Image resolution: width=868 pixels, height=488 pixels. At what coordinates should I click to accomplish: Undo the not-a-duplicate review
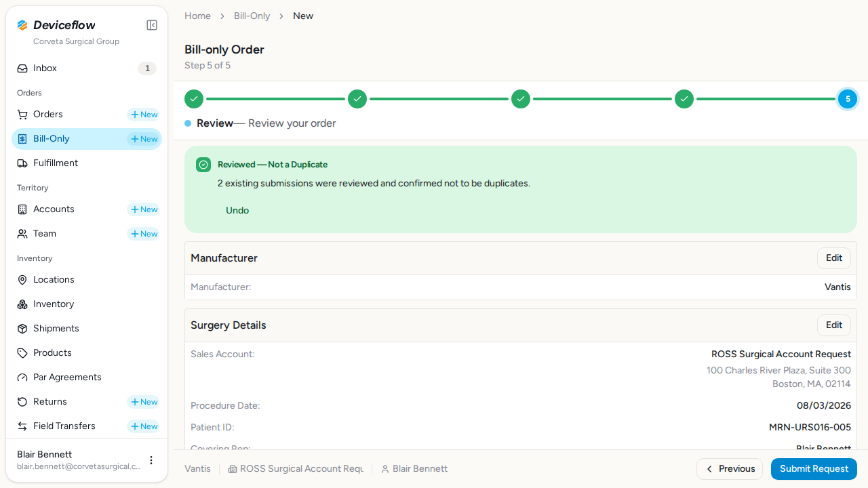click(237, 210)
